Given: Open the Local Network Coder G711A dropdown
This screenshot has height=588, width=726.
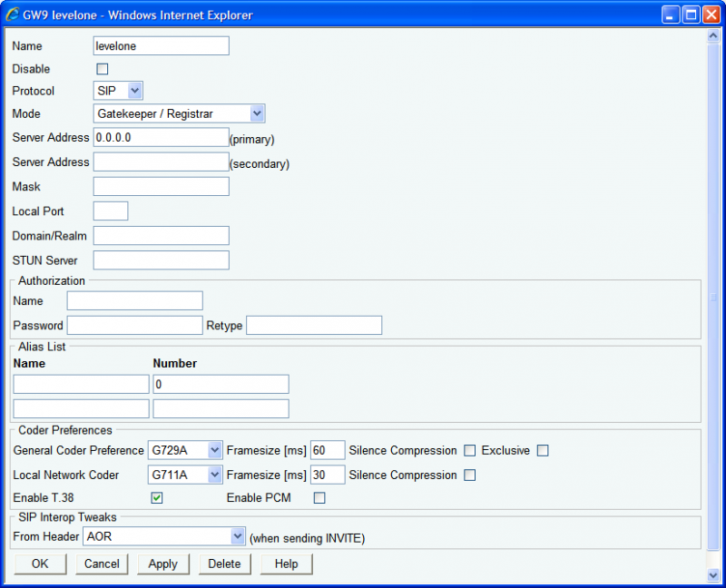Looking at the screenshot, I should [185, 475].
